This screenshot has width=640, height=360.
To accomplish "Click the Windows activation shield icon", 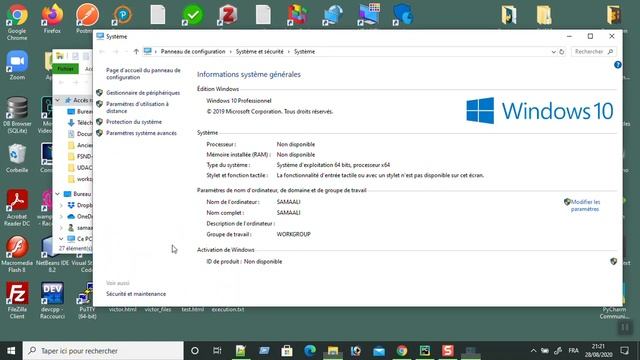I will coord(613,261).
